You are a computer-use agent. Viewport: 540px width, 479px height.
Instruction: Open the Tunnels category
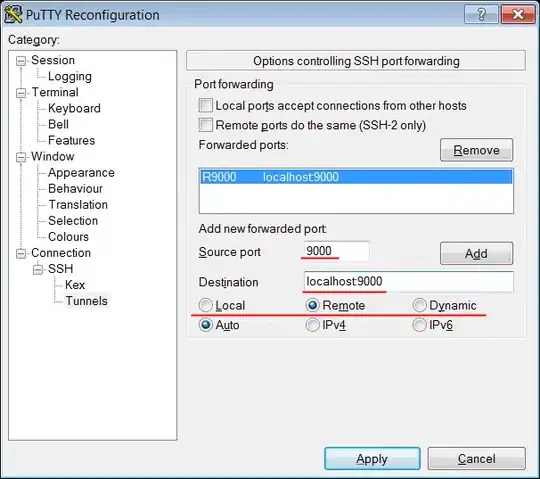pos(86,301)
